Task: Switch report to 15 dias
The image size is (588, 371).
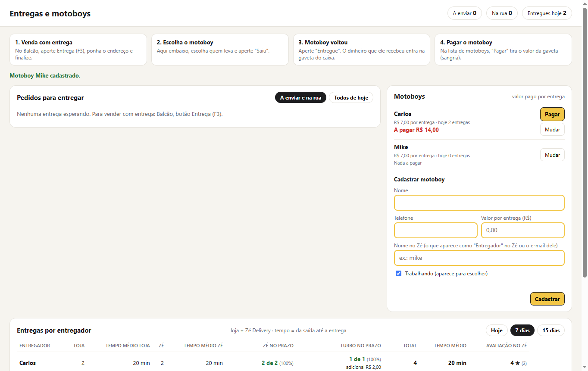Action: pyautogui.click(x=551, y=330)
